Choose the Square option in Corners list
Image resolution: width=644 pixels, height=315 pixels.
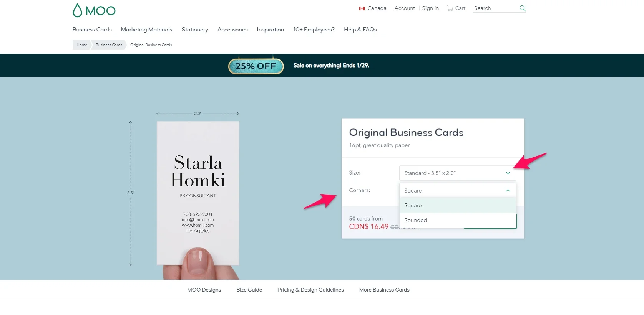point(458,205)
